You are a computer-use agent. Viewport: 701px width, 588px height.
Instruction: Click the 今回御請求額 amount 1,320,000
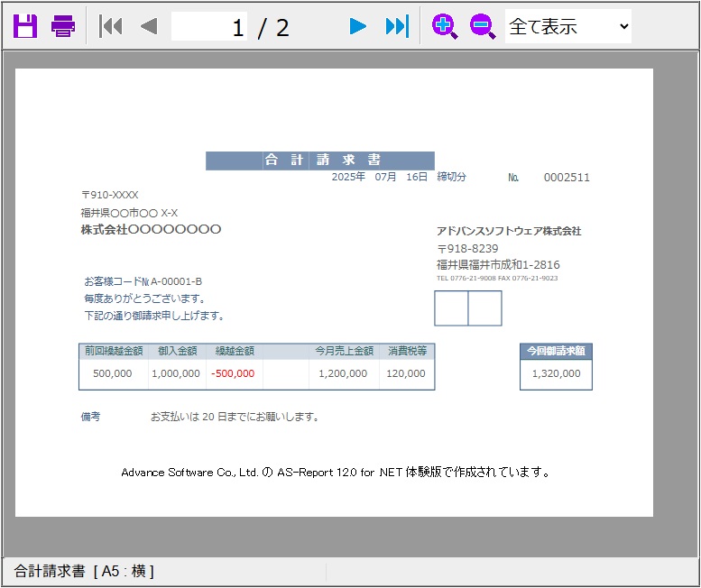[x=556, y=373]
